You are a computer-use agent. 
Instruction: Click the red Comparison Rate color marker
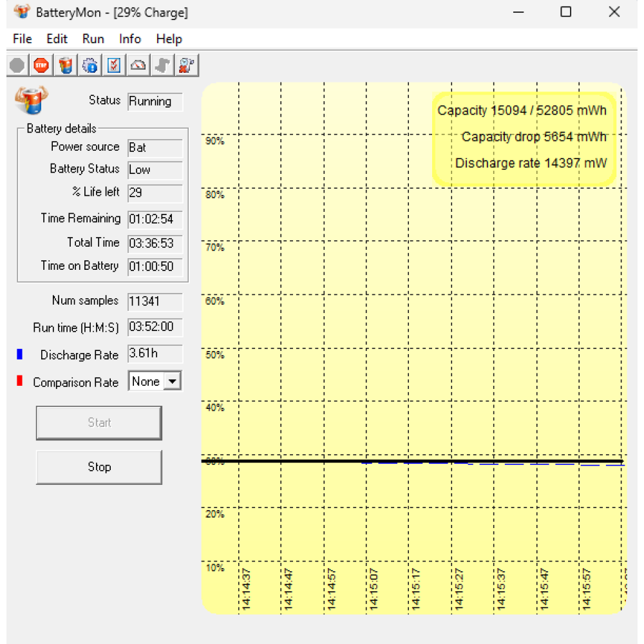coord(19,382)
